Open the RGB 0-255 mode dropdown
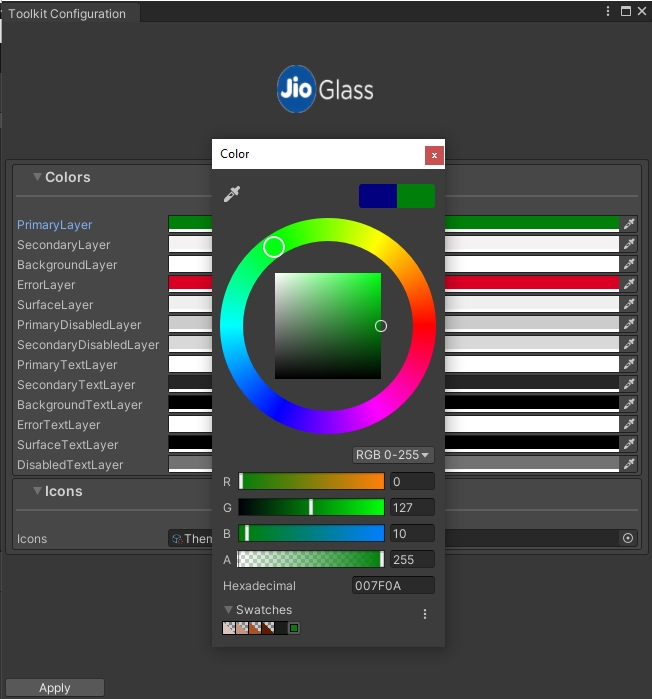The image size is (652, 699). pyautogui.click(x=393, y=455)
